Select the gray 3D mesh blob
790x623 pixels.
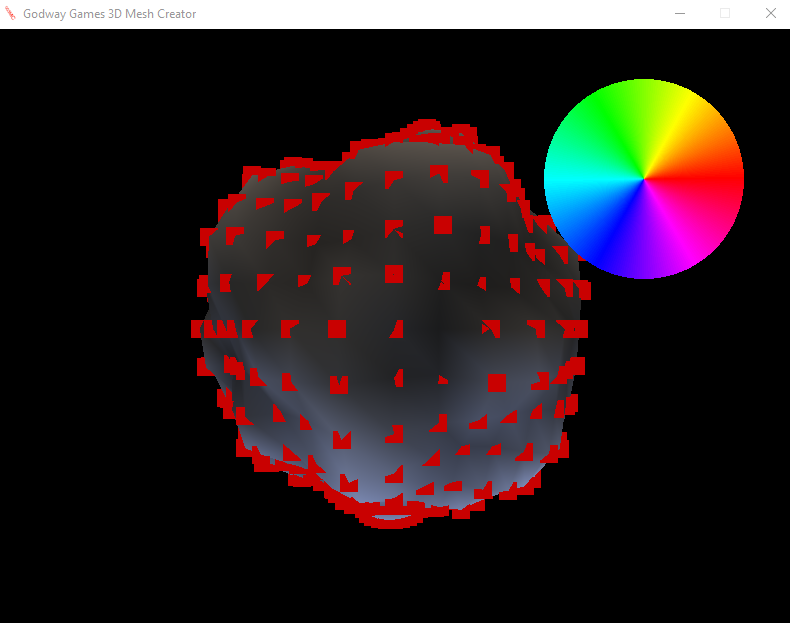pos(390,324)
